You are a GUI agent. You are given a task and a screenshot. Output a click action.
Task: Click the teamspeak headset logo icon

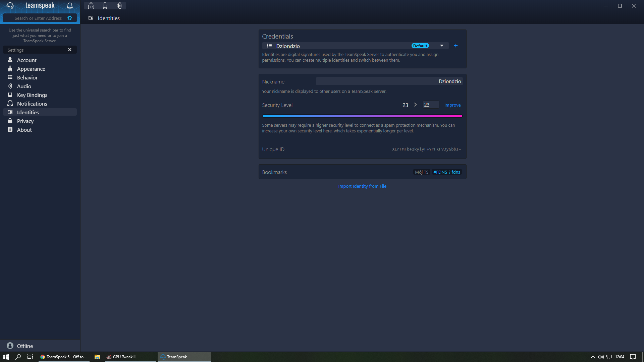[x=10, y=6]
